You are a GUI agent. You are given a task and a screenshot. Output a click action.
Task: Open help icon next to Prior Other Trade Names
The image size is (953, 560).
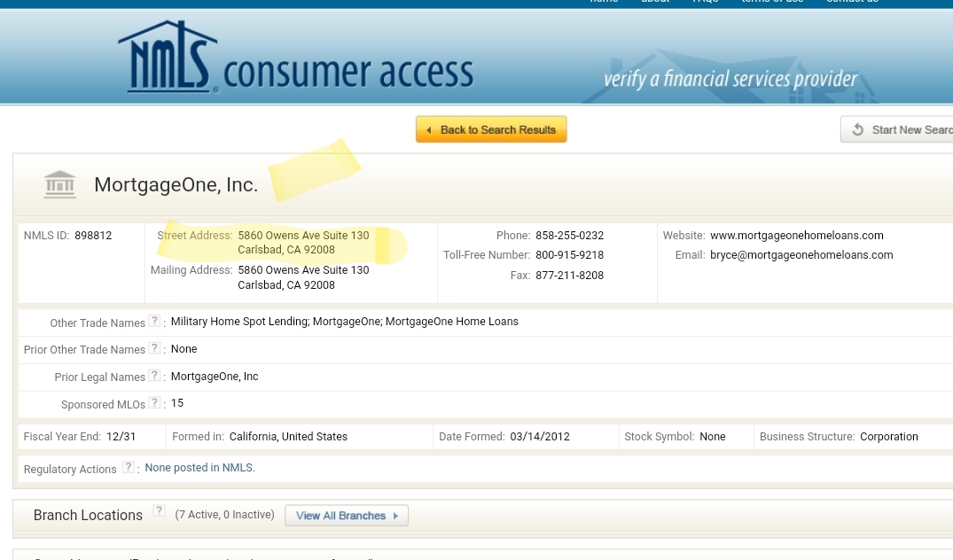[x=155, y=348]
